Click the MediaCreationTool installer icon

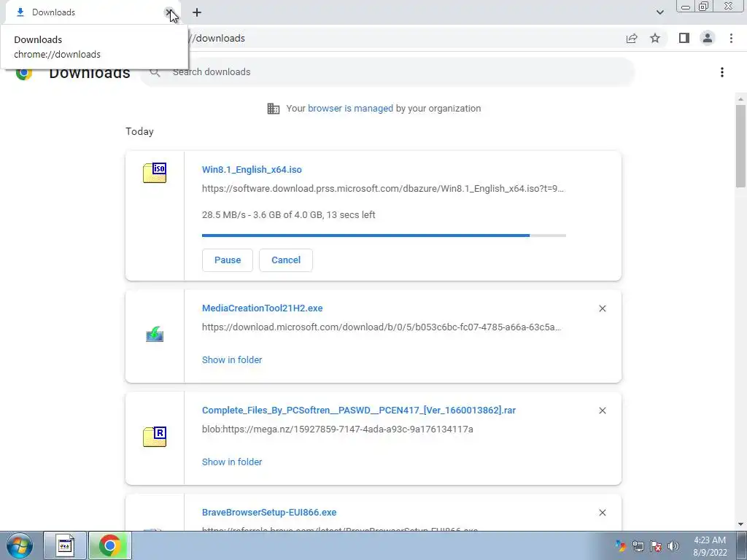(155, 334)
